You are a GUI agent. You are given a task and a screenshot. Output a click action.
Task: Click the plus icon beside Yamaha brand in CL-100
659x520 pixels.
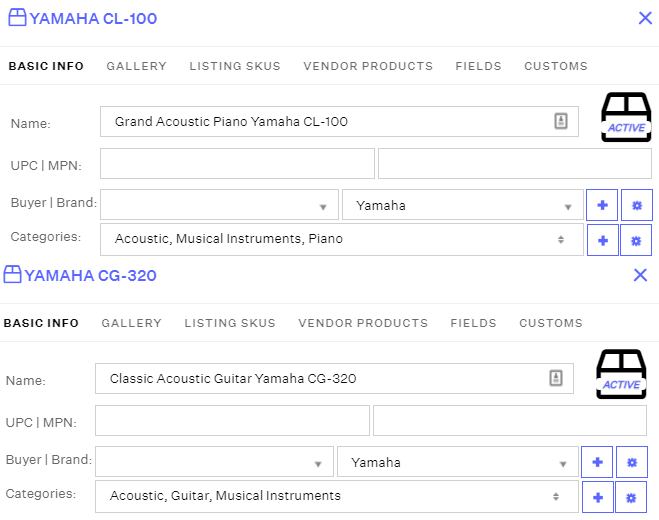pos(602,205)
